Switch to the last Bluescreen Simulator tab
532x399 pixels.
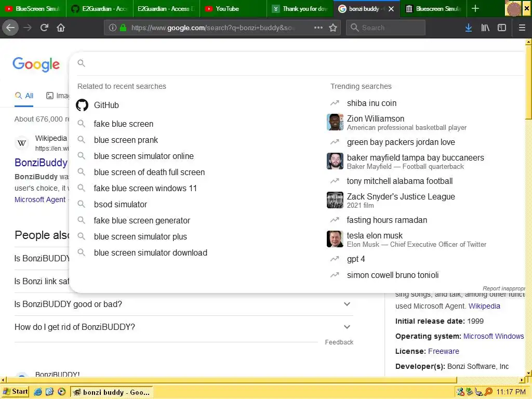[x=434, y=8]
